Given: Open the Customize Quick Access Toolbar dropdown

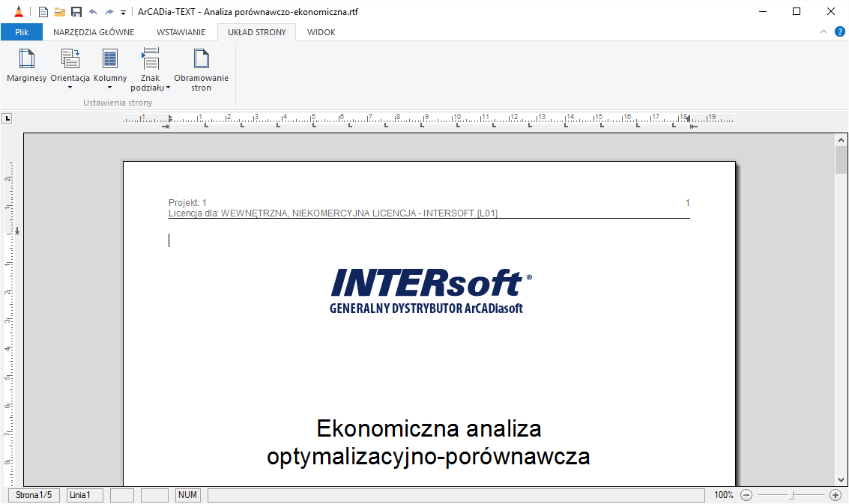Looking at the screenshot, I should click(x=124, y=13).
